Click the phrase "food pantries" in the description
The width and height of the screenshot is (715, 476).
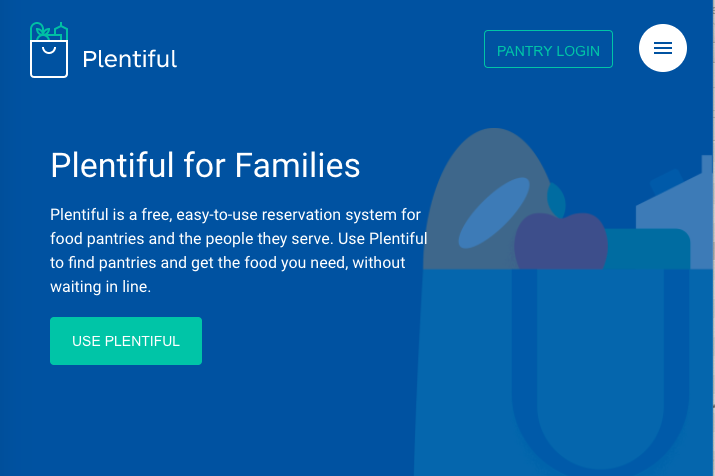pos(91,239)
